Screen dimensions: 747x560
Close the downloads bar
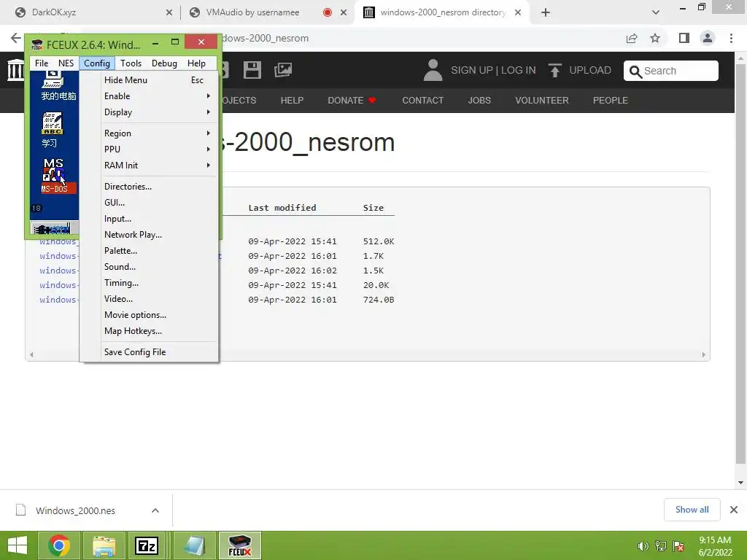tap(734, 510)
